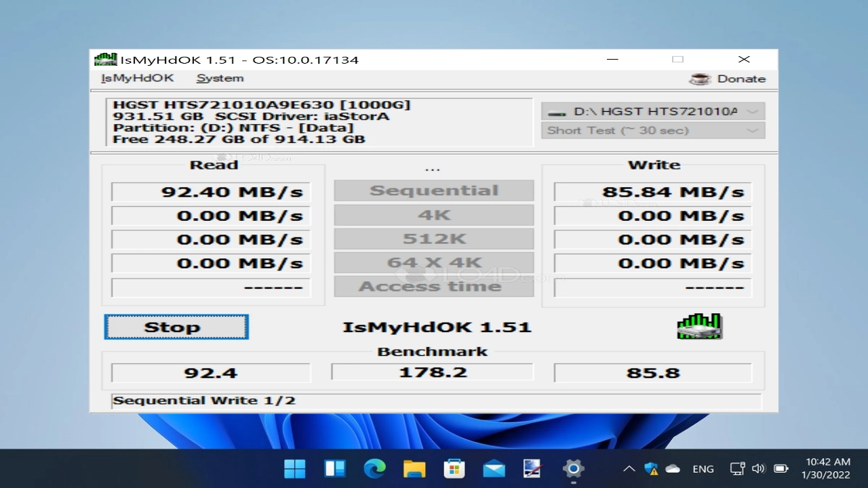
Task: Click the 4K test button
Action: click(x=434, y=215)
